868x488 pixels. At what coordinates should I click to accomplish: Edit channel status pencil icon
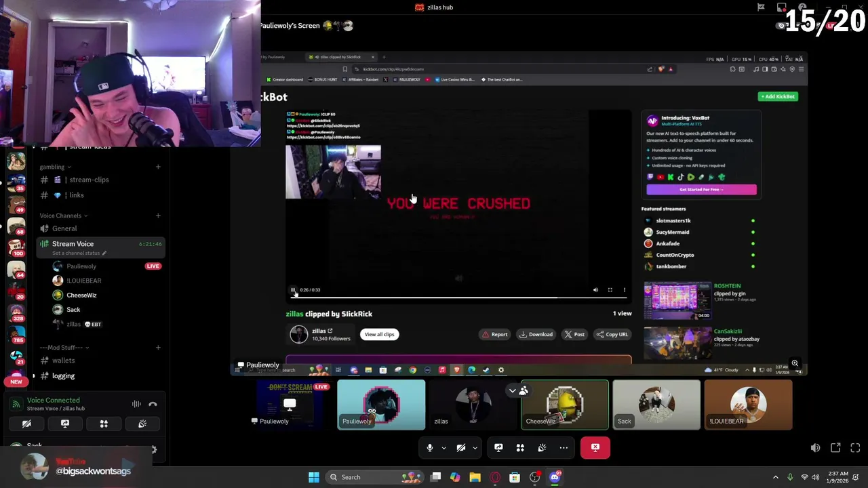click(x=104, y=253)
